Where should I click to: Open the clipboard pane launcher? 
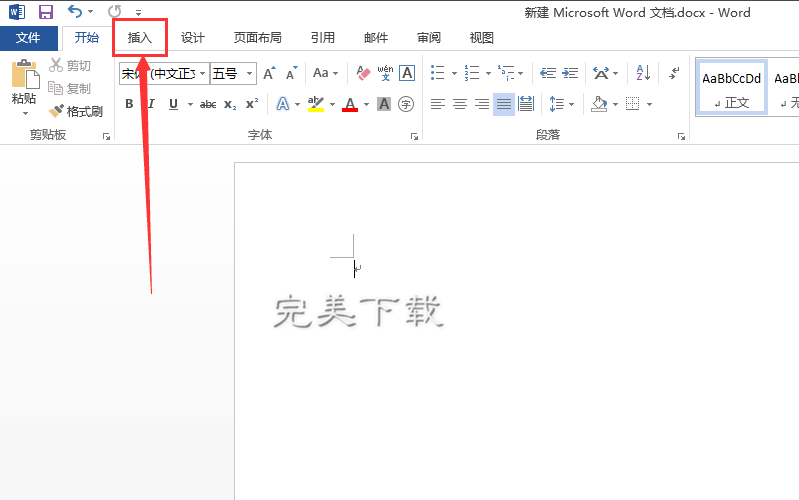[x=106, y=136]
